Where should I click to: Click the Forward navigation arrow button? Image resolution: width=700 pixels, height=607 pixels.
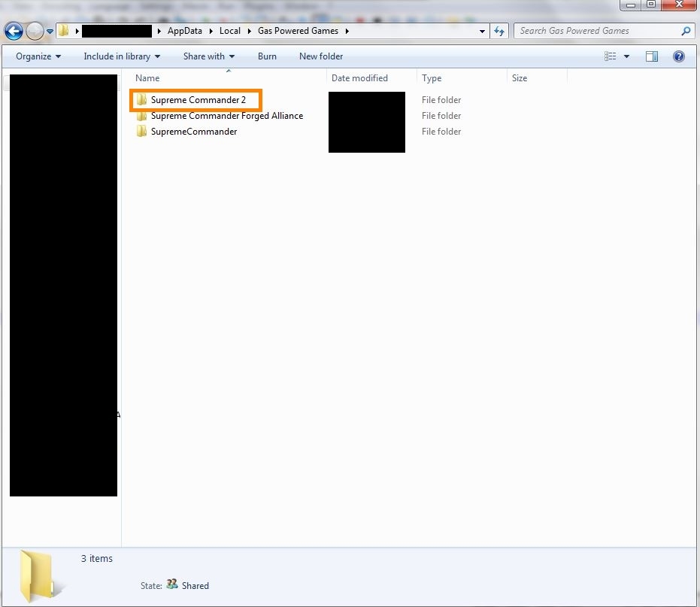35,31
